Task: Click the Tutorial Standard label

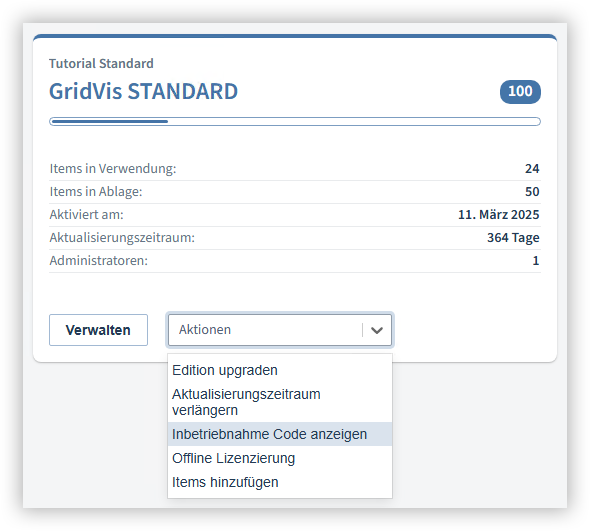Action: point(101,64)
